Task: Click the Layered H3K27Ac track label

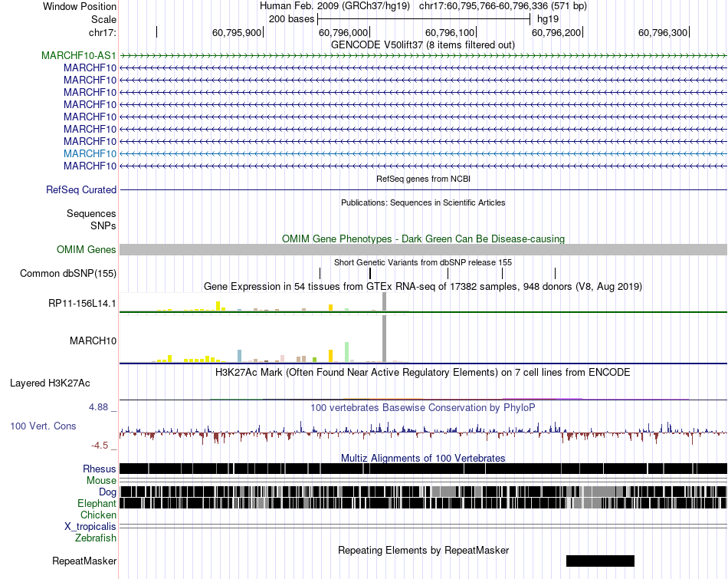Action: coord(50,383)
